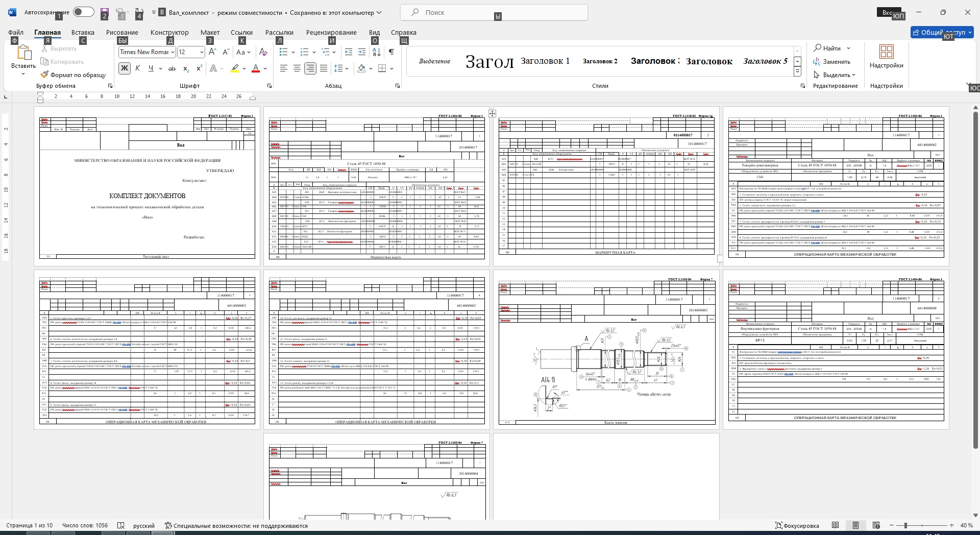Screen dimensions: 980x535
Task: Toggle align right paragraph button
Action: (310, 68)
